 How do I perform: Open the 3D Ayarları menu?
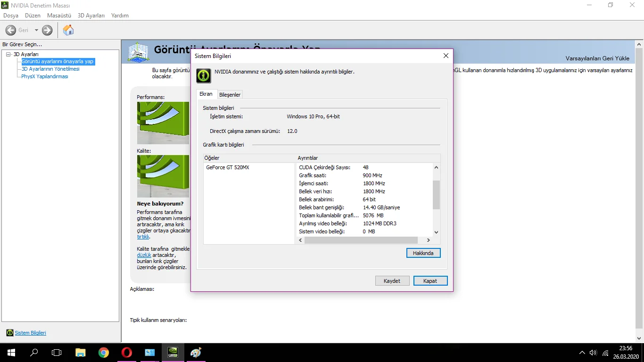pyautogui.click(x=91, y=16)
